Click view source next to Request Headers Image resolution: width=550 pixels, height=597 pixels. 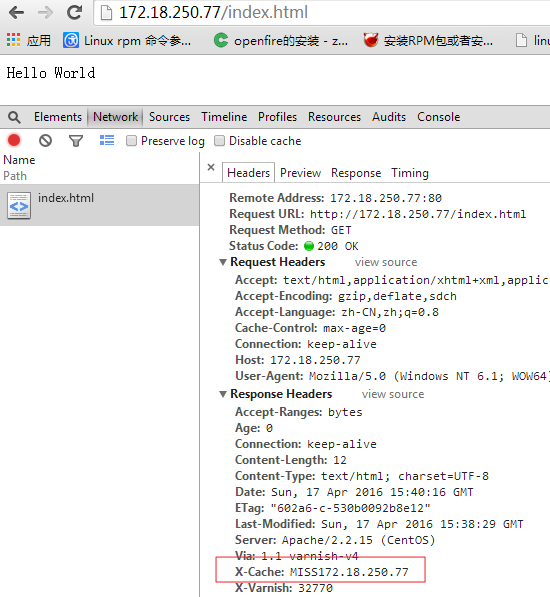(x=386, y=262)
